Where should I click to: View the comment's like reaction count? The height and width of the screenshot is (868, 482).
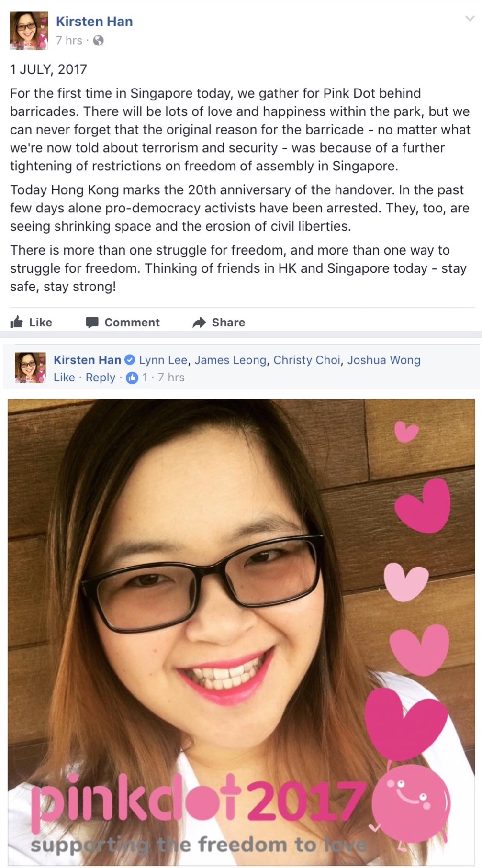137,378
